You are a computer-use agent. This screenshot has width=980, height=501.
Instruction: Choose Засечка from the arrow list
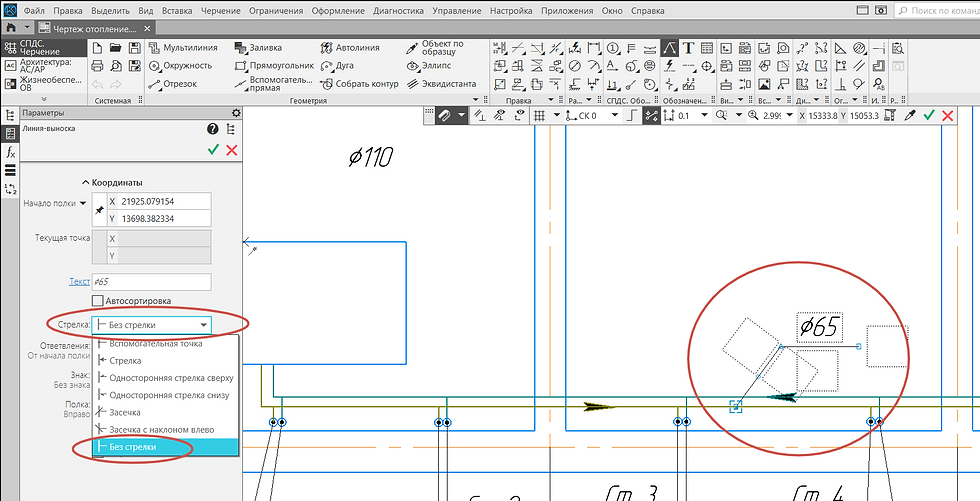166,412
